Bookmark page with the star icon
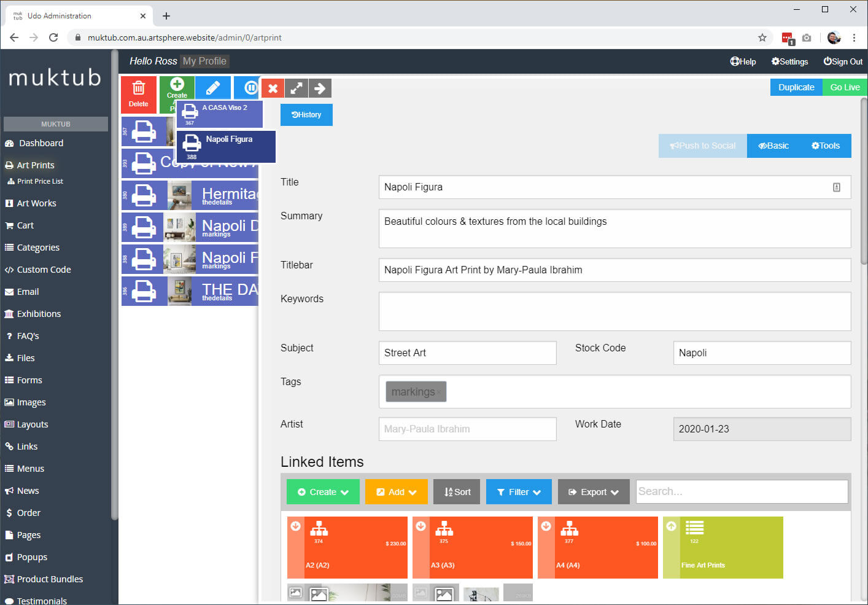 tap(762, 37)
